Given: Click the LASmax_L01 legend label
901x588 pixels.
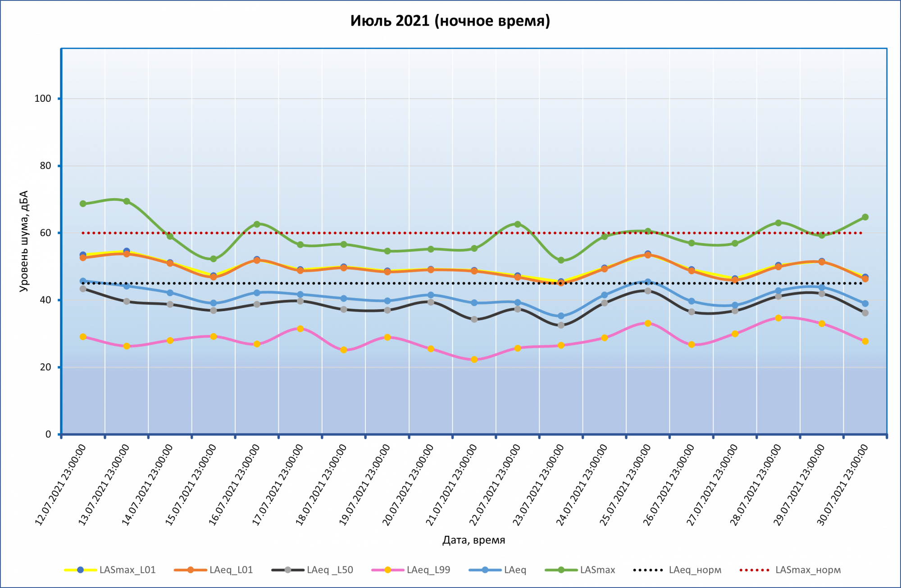Looking at the screenshot, I should click(x=127, y=570).
